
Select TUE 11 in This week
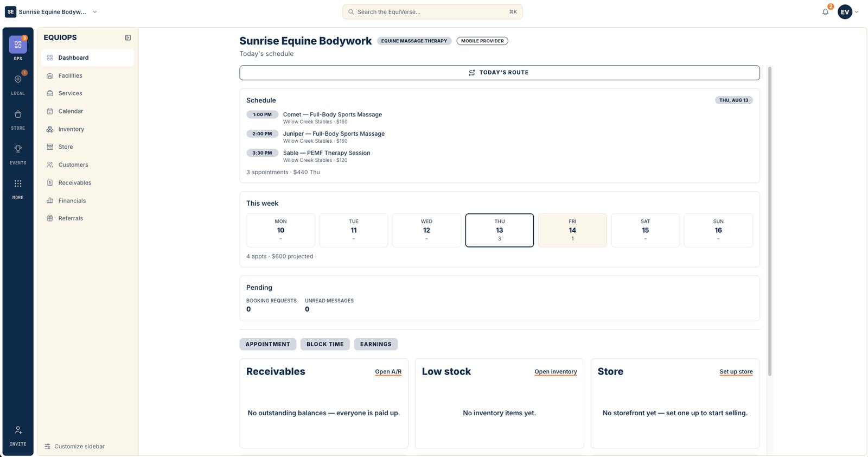click(354, 230)
